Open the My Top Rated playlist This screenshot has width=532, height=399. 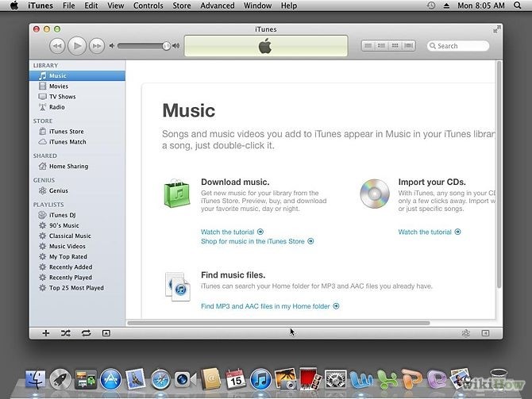(77, 257)
